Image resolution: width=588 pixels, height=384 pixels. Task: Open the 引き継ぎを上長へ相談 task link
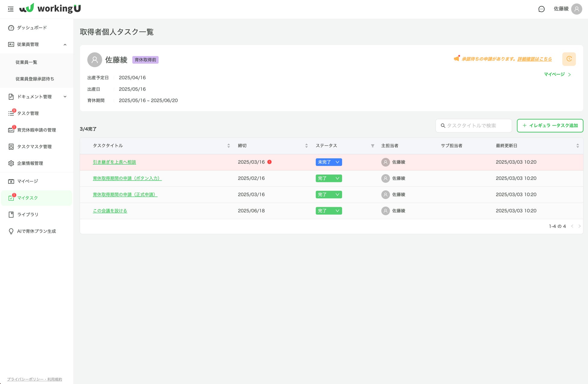pos(114,162)
